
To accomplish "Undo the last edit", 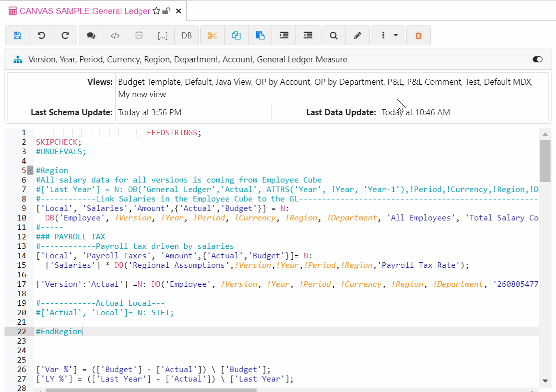I will click(41, 35).
